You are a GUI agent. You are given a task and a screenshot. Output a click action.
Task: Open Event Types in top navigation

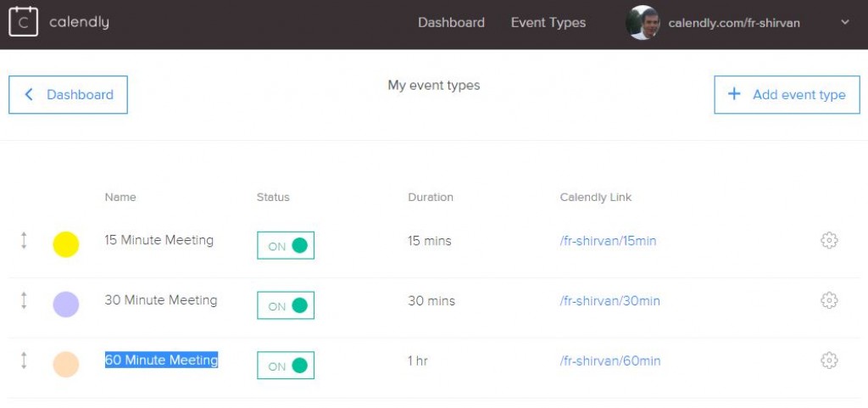click(x=548, y=23)
